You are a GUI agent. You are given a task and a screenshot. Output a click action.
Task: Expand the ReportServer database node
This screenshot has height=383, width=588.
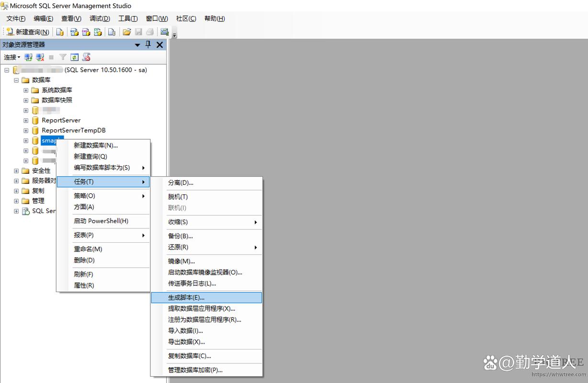coord(26,120)
